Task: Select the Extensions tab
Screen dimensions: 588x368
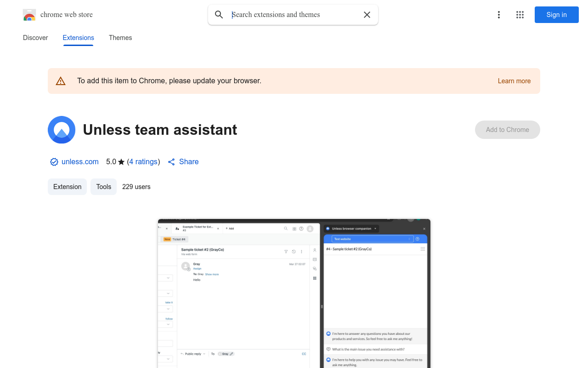Action: click(79, 38)
